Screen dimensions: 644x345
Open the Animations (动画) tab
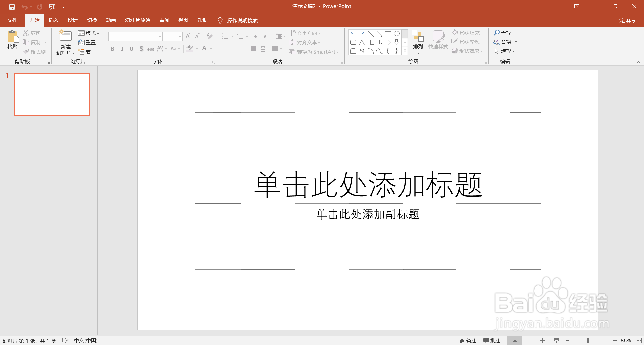(111, 20)
